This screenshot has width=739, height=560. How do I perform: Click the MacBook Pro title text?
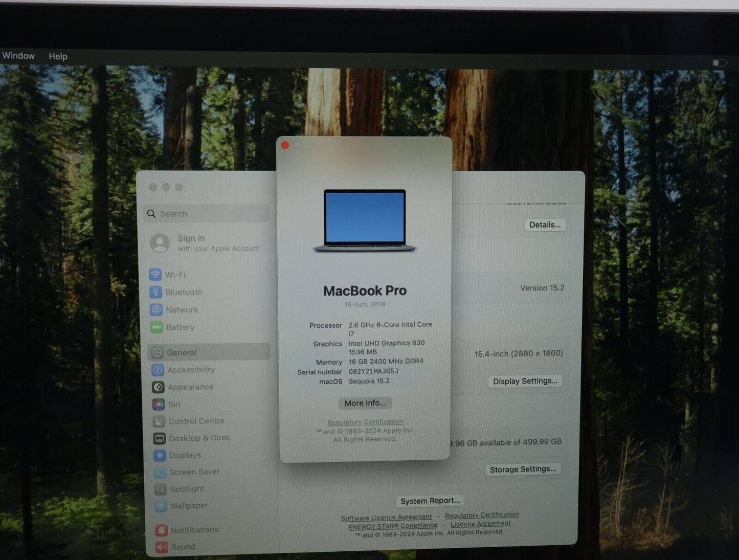[x=365, y=290]
